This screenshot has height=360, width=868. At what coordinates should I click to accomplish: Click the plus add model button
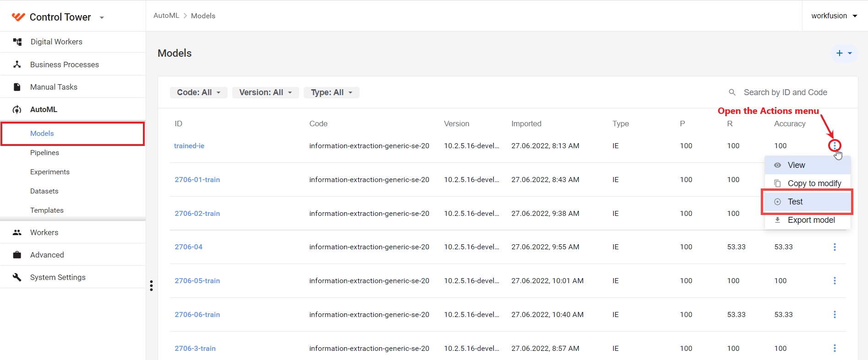pos(840,53)
